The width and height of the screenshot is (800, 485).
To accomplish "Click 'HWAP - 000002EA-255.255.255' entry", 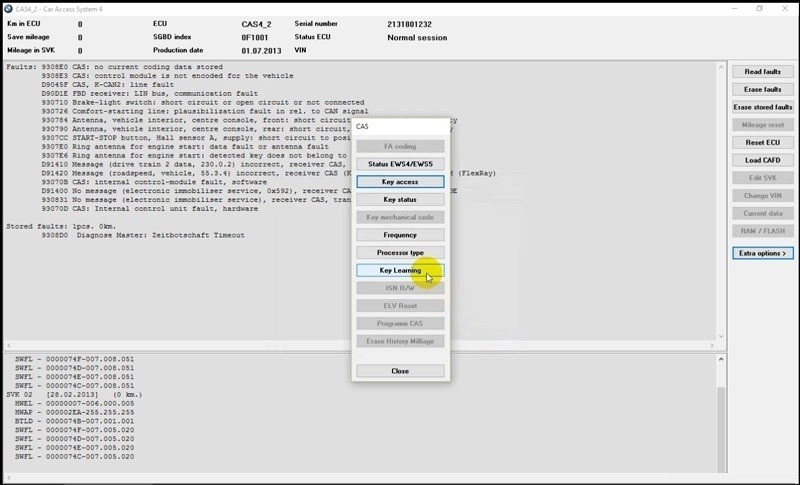I will coord(74,412).
